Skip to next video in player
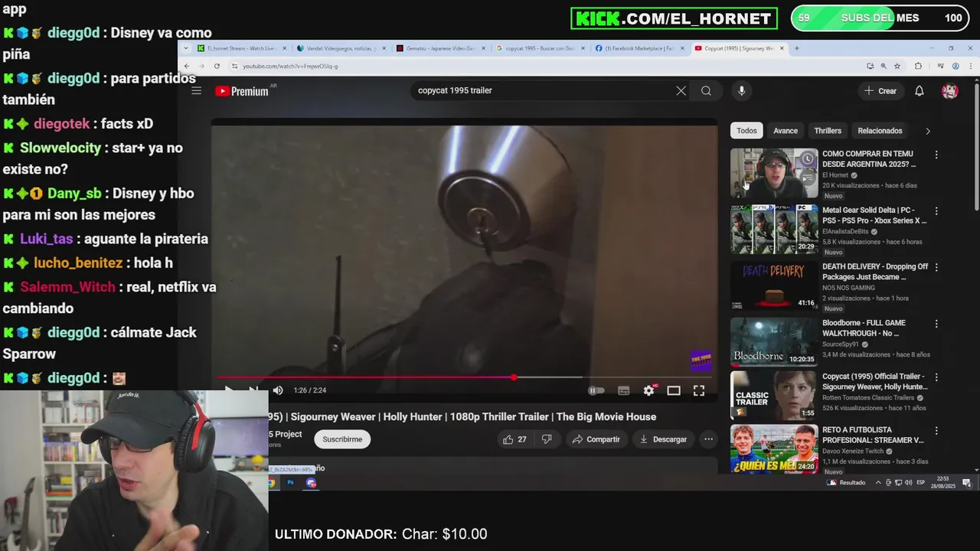 (253, 390)
